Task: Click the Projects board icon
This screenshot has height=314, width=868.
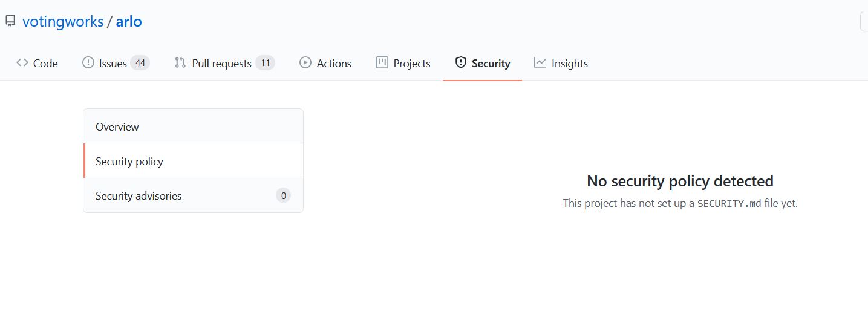Action: 382,63
